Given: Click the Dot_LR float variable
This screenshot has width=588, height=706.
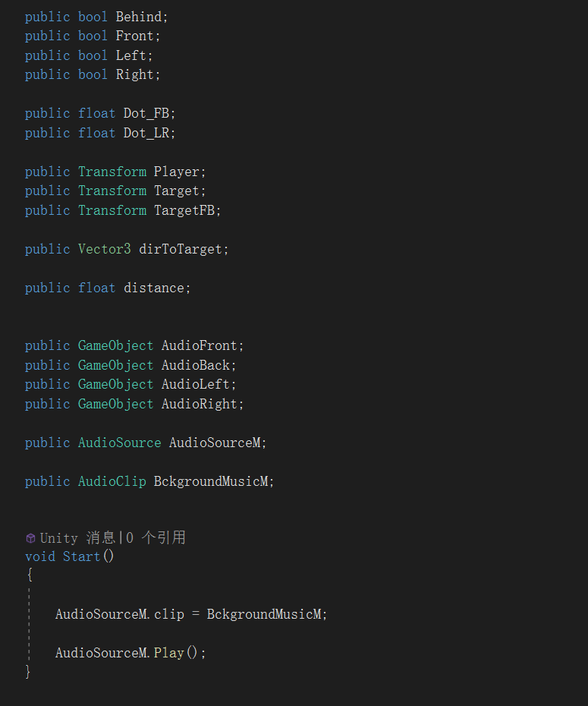Looking at the screenshot, I should pos(146,133).
